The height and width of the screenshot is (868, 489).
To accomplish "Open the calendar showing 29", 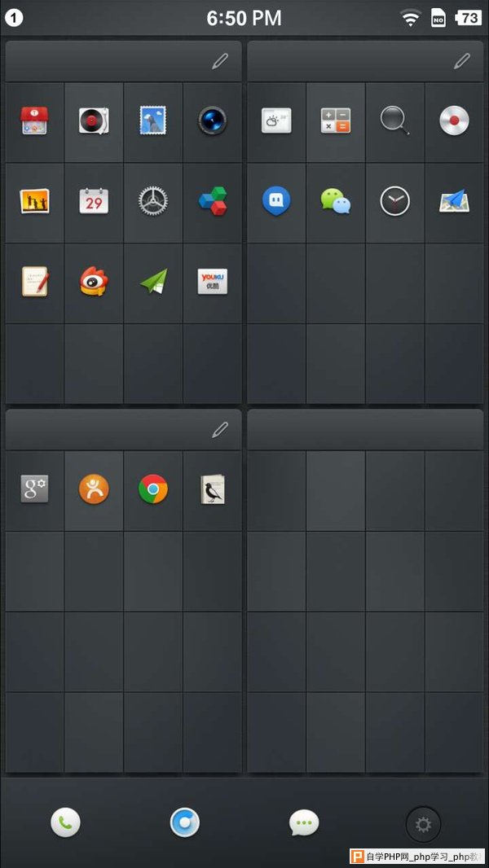I will pyautogui.click(x=94, y=201).
